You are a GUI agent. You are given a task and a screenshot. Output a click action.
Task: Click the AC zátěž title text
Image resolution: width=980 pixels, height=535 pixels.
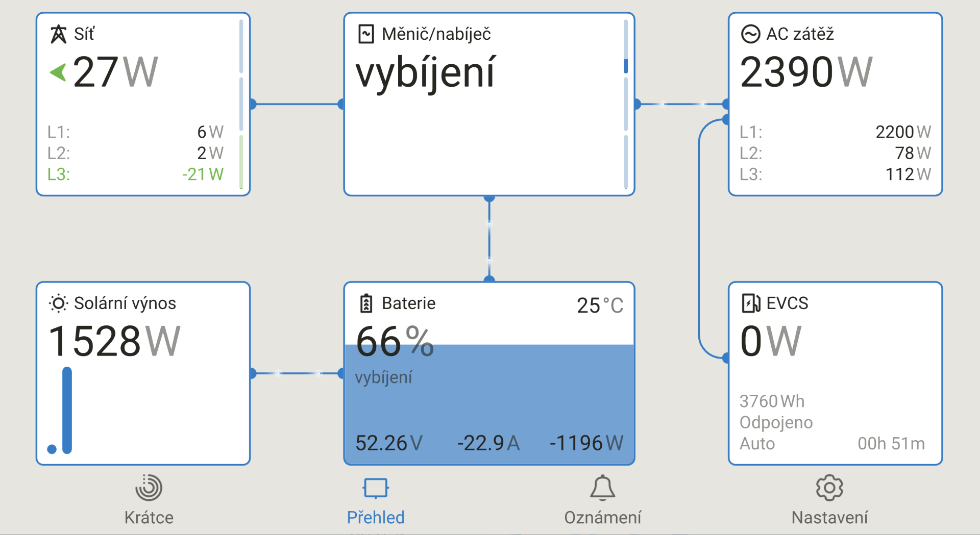coord(800,34)
